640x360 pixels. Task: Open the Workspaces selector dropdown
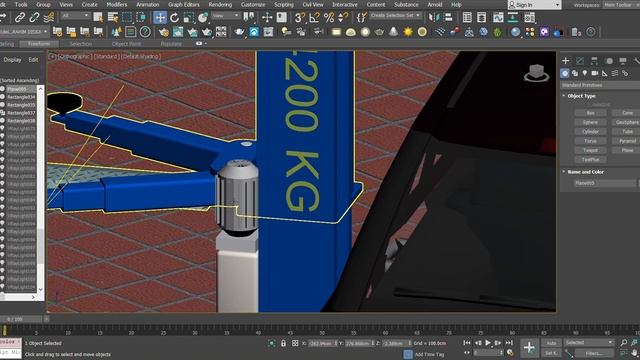621,5
